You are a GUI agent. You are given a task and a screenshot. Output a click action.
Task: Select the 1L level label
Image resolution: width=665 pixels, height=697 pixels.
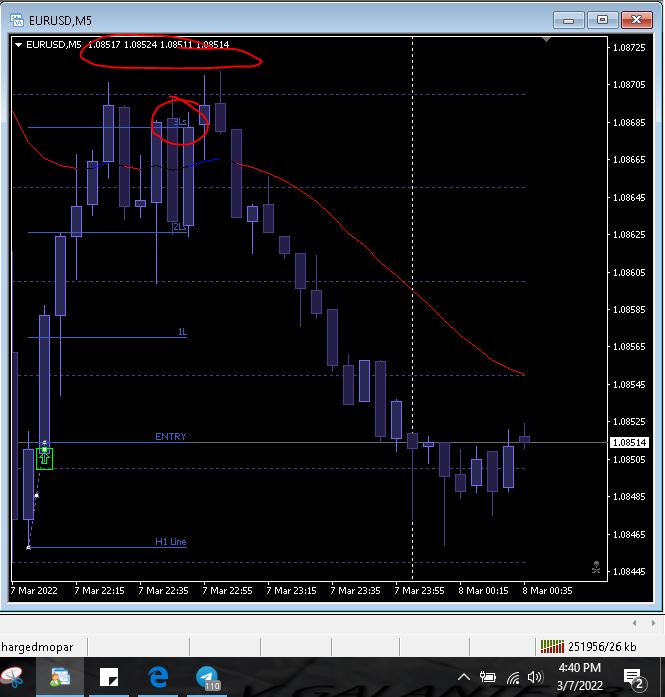coord(182,332)
